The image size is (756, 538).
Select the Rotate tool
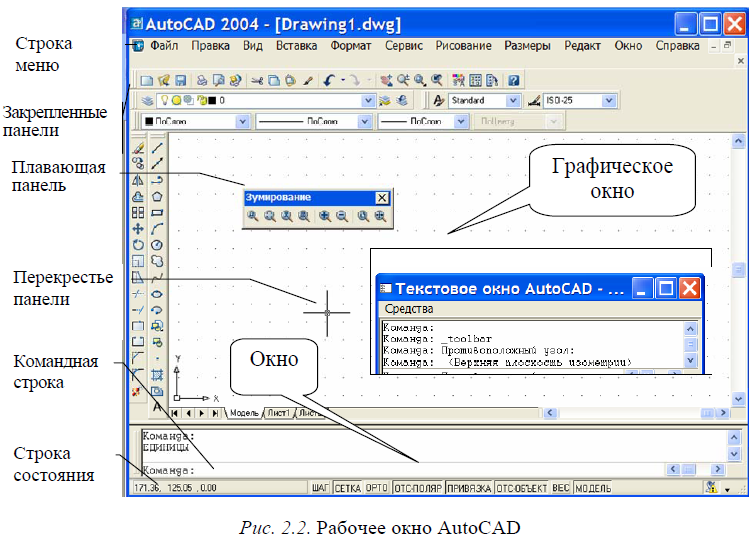tap(138, 245)
